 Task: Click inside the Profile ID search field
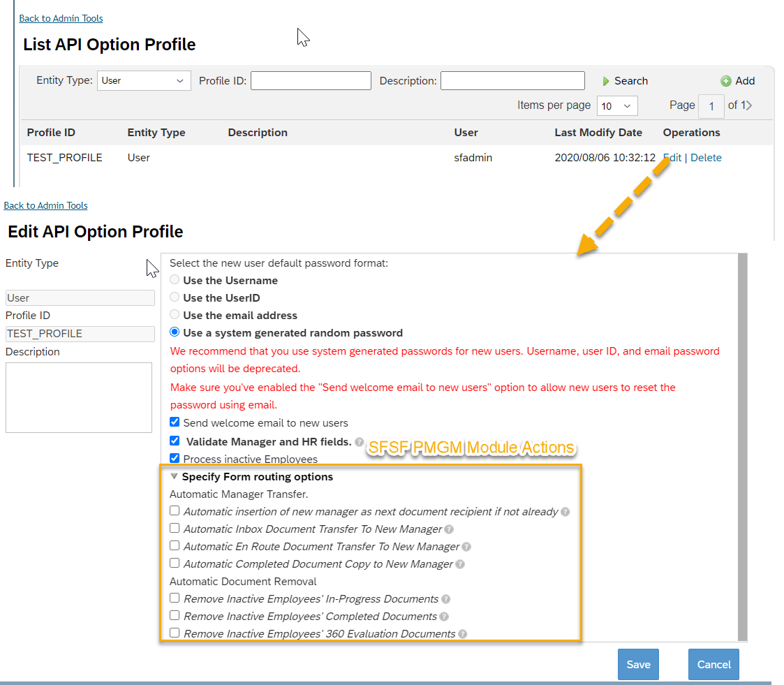point(311,81)
